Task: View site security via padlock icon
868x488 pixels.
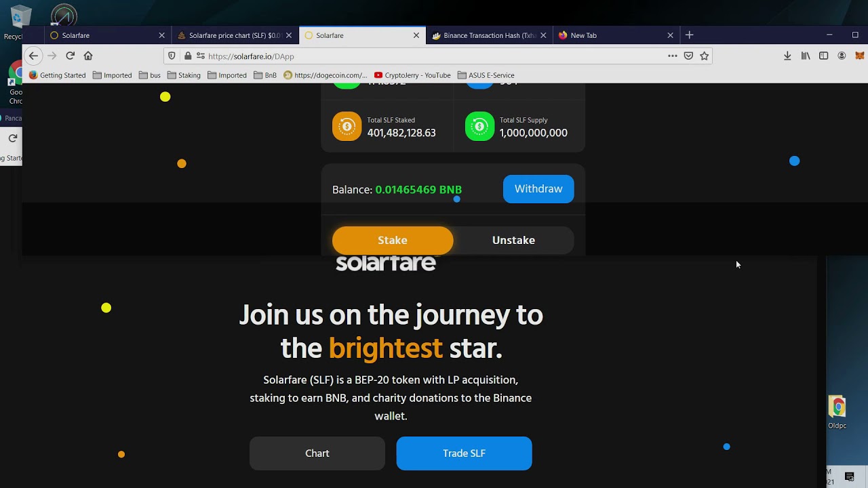Action: point(188,56)
